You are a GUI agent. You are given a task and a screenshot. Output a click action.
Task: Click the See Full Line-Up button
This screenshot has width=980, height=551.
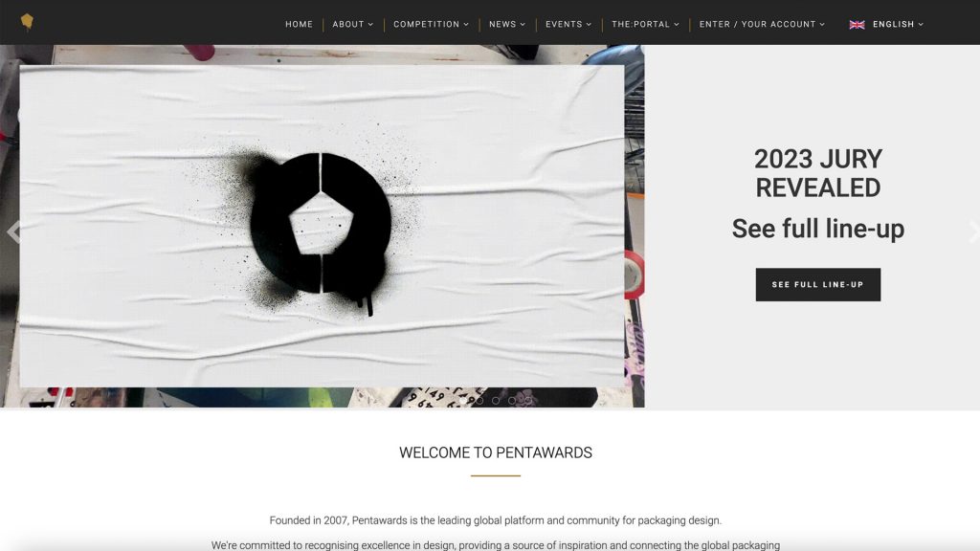pyautogui.click(x=817, y=284)
